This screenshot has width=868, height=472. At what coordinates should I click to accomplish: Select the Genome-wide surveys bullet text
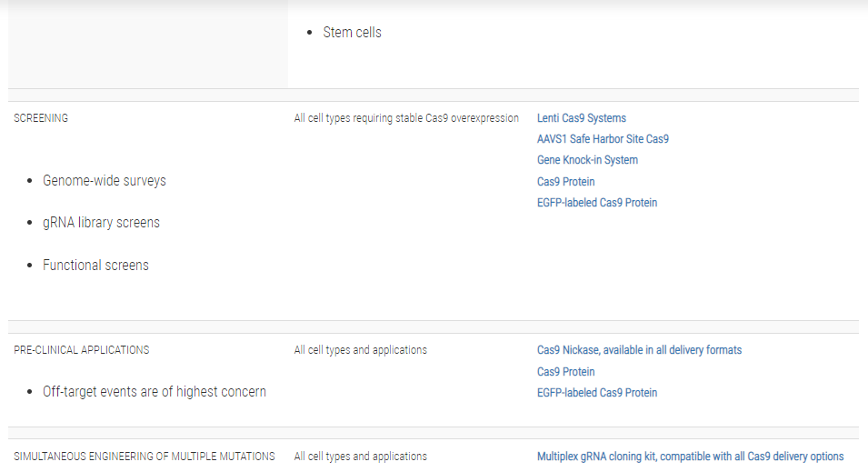click(x=104, y=181)
